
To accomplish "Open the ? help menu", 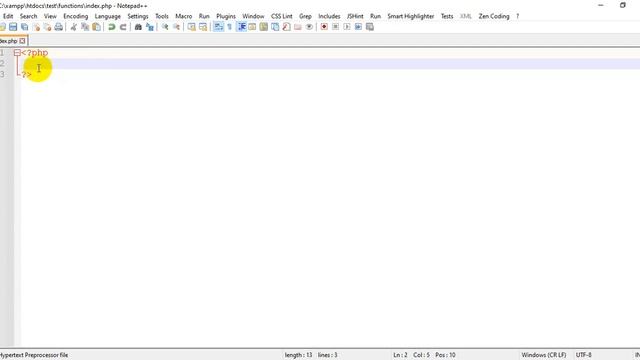I will click(518, 16).
